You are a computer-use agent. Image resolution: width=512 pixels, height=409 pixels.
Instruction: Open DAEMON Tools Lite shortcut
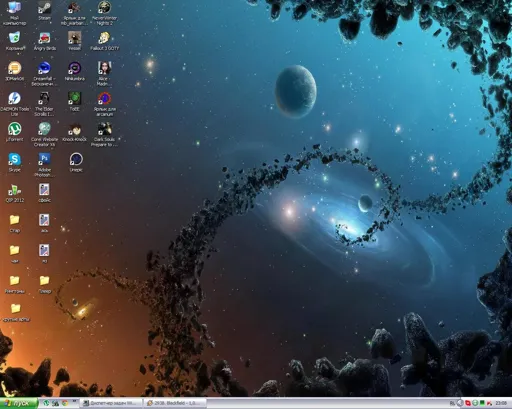(x=14, y=104)
